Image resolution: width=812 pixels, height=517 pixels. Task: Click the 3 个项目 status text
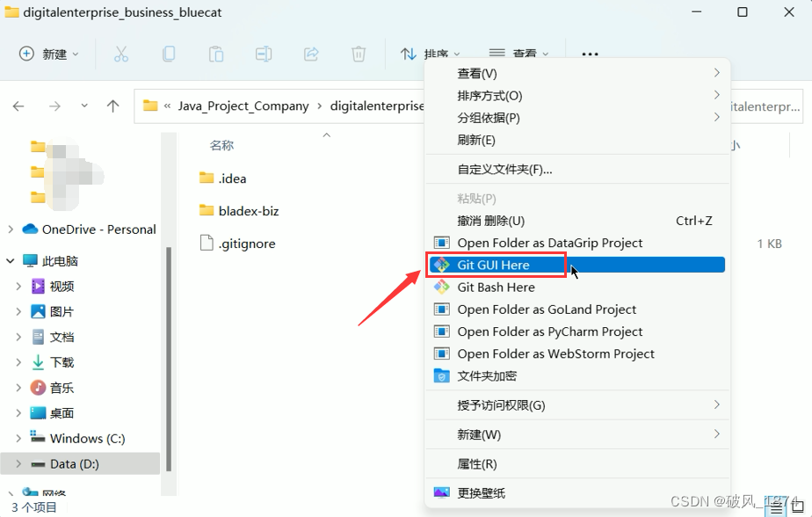click(33, 507)
